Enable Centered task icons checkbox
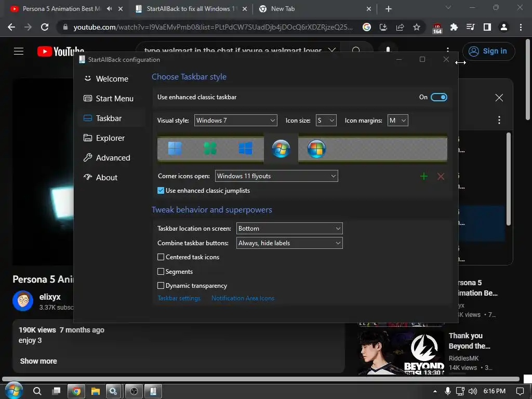This screenshot has width=532, height=399. (x=161, y=257)
